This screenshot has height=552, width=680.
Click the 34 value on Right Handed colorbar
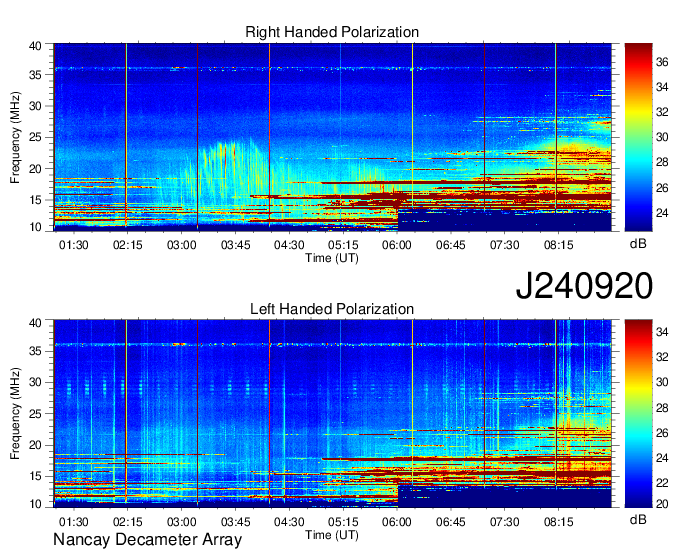pyautogui.click(x=662, y=87)
